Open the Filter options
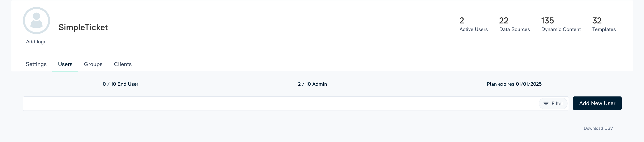Viewport: 644px width, 142px height. click(x=553, y=103)
